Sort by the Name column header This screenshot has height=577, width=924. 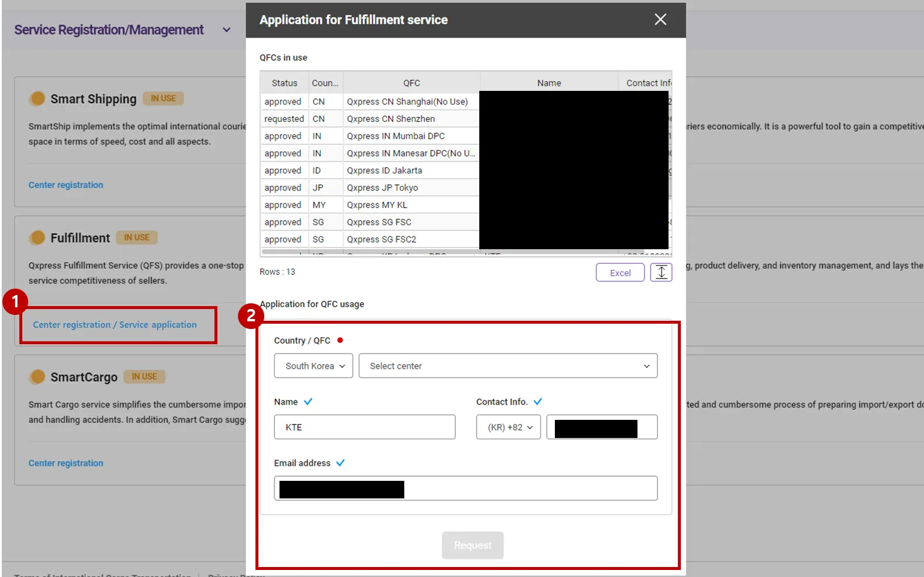coord(549,83)
